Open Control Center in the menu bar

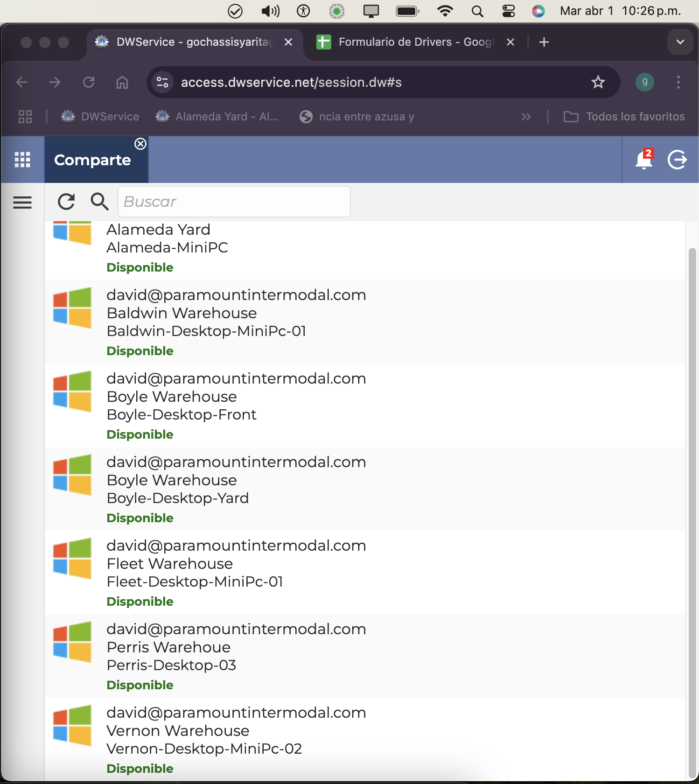point(509,11)
